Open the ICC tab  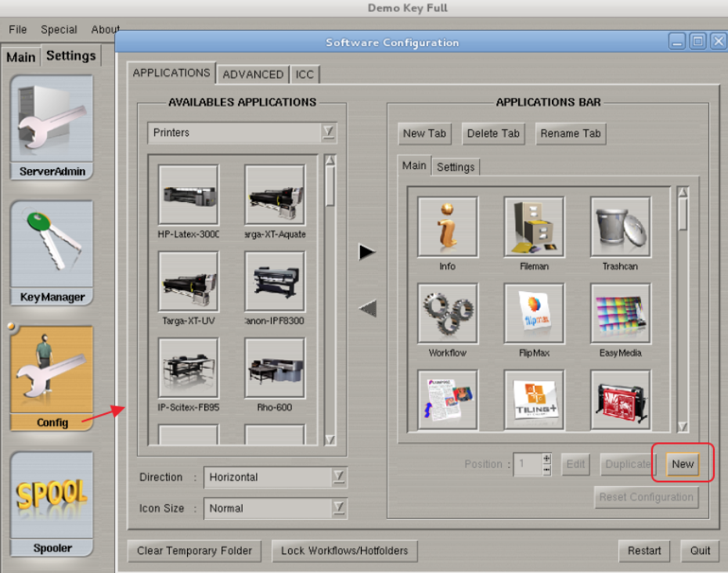pos(305,74)
